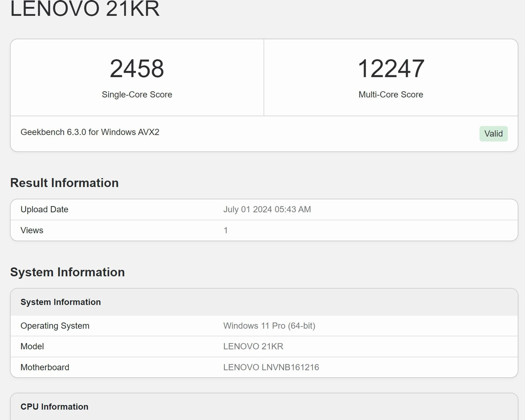Click Geekbench 6.3.0 for Windows AVX2 text

pyautogui.click(x=90, y=132)
